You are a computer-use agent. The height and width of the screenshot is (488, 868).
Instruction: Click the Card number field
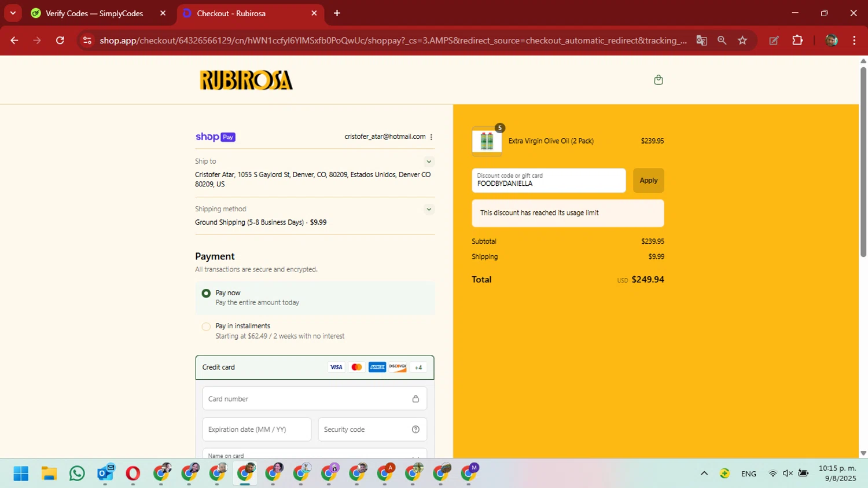click(x=315, y=399)
